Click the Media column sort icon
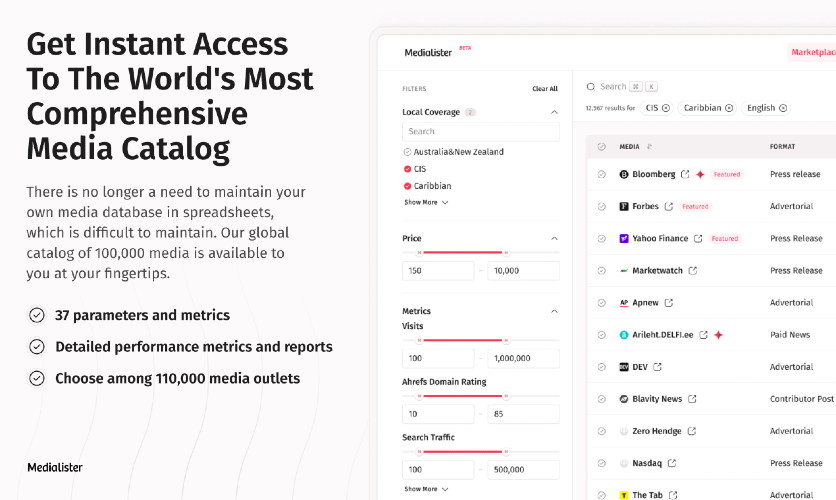Screen dimensions: 836x500 click(649, 147)
